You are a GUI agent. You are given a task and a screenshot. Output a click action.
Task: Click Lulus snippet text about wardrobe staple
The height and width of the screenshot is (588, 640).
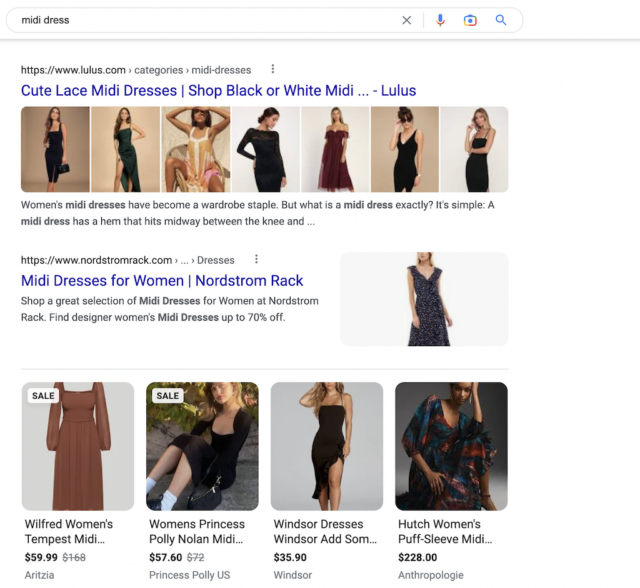click(258, 213)
